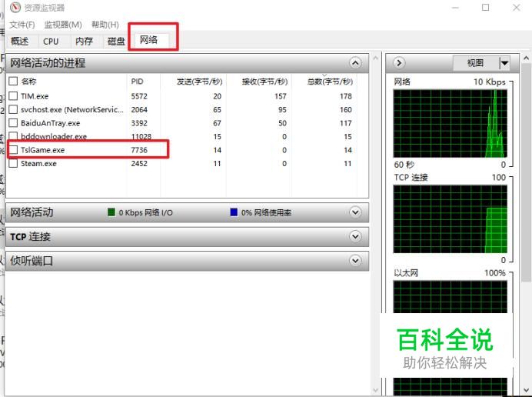The height and width of the screenshot is (397, 532).
Task: Sort by the 名称 column header
Action: pos(28,82)
